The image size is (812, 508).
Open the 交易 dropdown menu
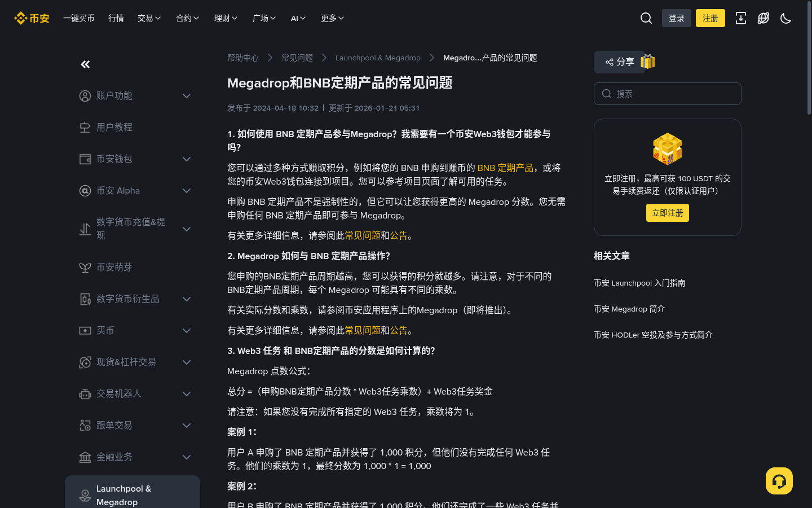[149, 18]
